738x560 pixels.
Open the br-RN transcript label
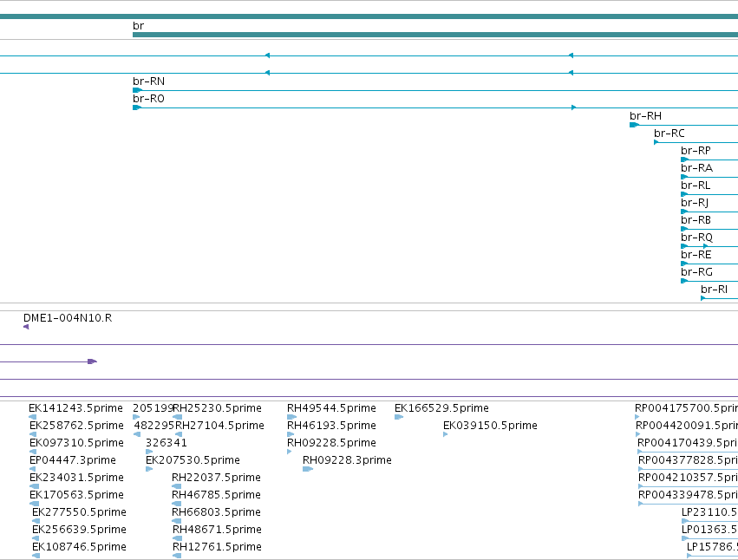(149, 81)
